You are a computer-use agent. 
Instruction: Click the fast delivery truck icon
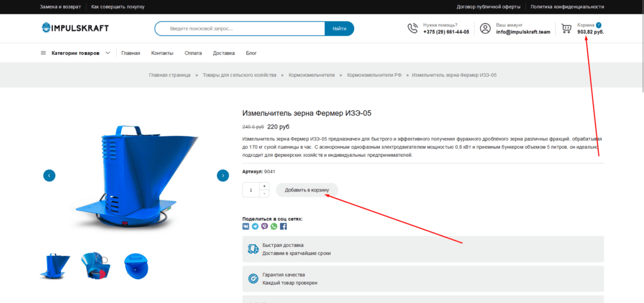click(253, 249)
